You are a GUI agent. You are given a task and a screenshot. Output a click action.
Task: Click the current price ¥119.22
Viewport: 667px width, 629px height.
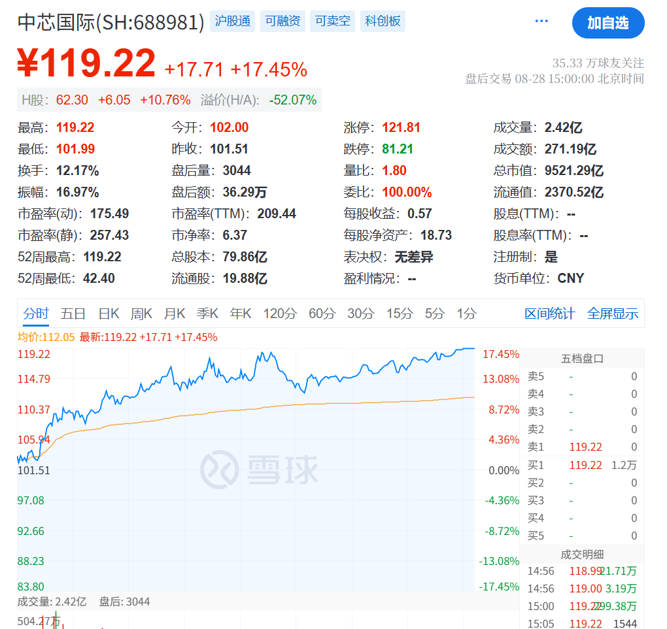tap(86, 63)
